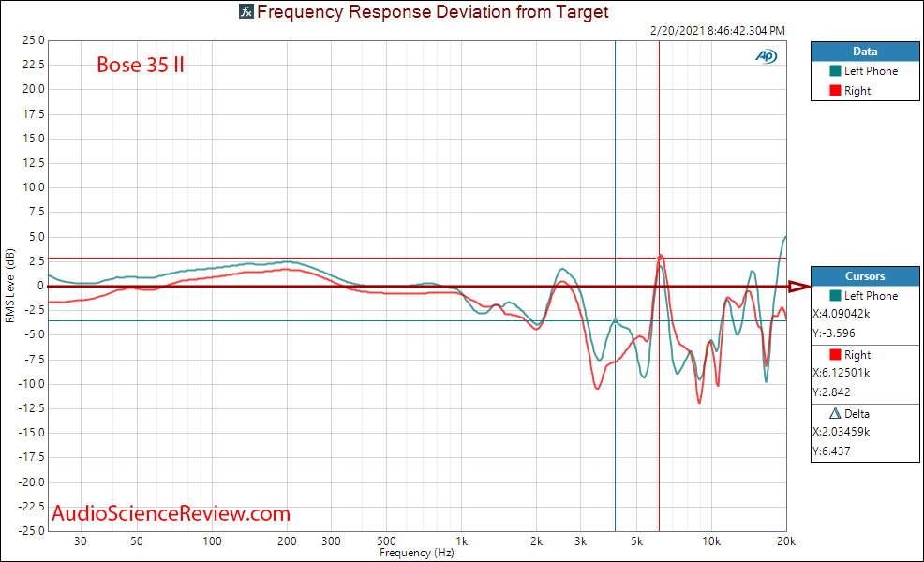Screen dimensions: 924x562
Task: Click the Right label in Data legend
Action: tap(857, 91)
